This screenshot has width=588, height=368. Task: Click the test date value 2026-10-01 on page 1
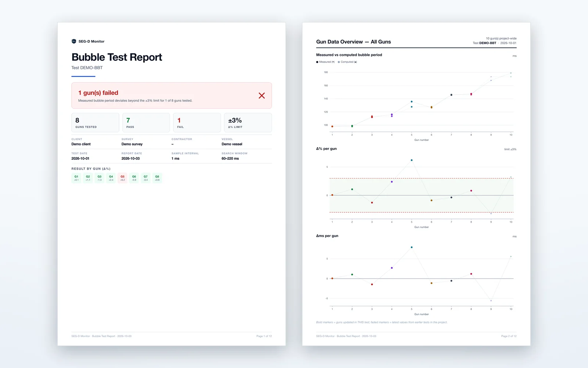tap(80, 159)
